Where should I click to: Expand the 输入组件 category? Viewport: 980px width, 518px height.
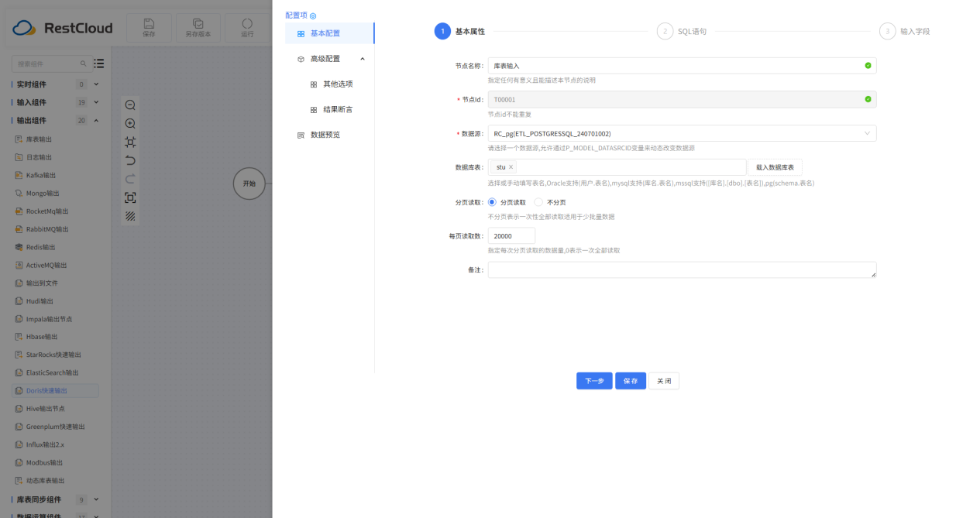pyautogui.click(x=96, y=102)
